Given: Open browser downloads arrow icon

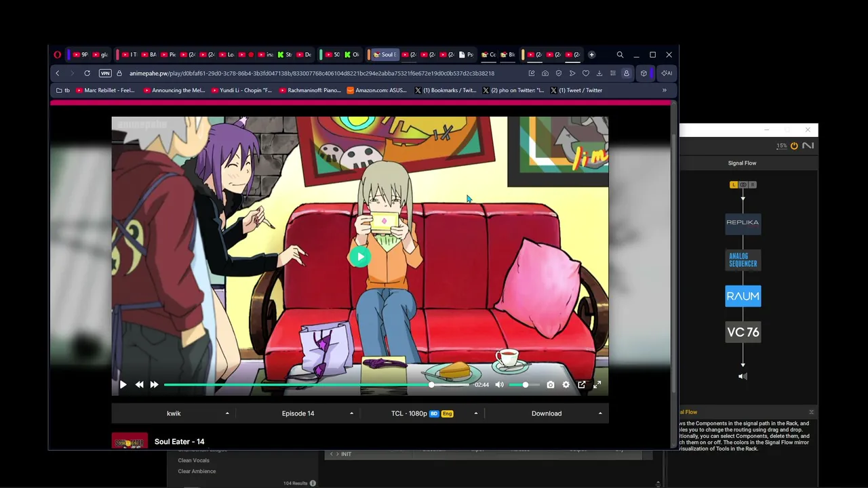Looking at the screenshot, I should point(599,73).
